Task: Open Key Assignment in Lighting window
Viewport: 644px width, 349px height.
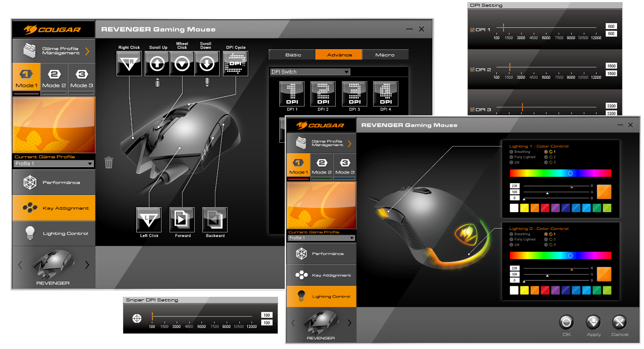Action: tap(321, 275)
